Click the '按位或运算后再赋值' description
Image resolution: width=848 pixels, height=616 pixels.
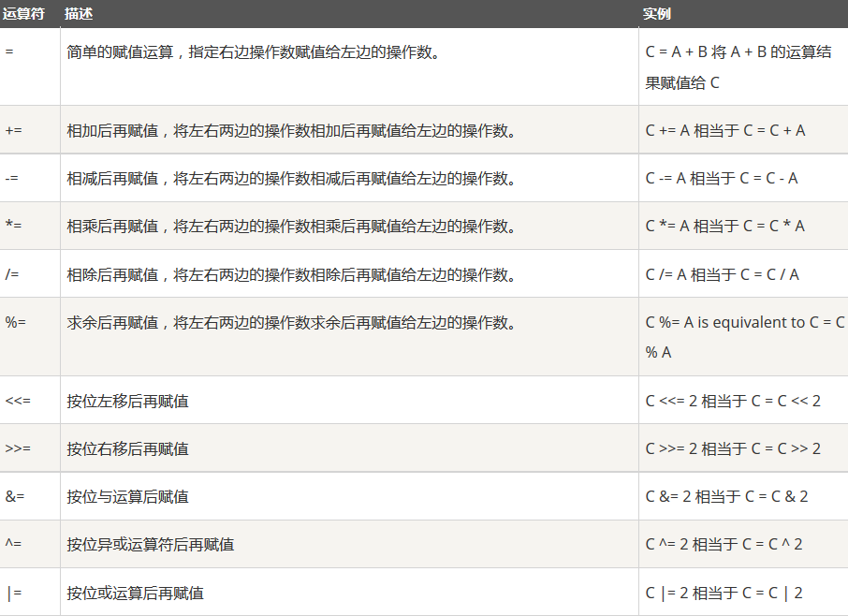coord(135,594)
